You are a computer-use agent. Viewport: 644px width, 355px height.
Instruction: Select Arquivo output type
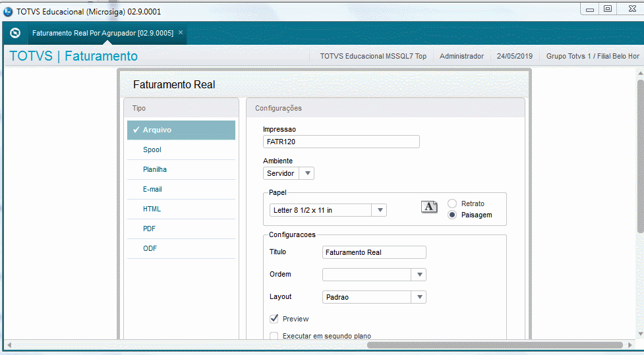point(181,130)
